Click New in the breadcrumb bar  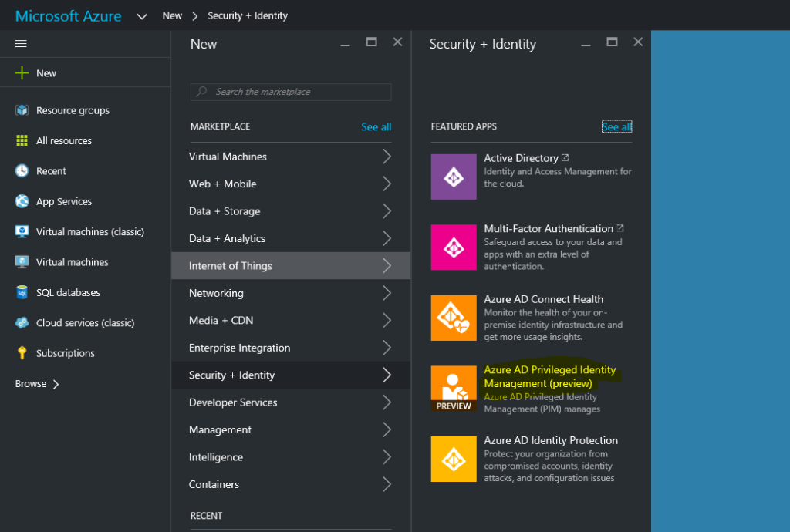[x=171, y=15]
